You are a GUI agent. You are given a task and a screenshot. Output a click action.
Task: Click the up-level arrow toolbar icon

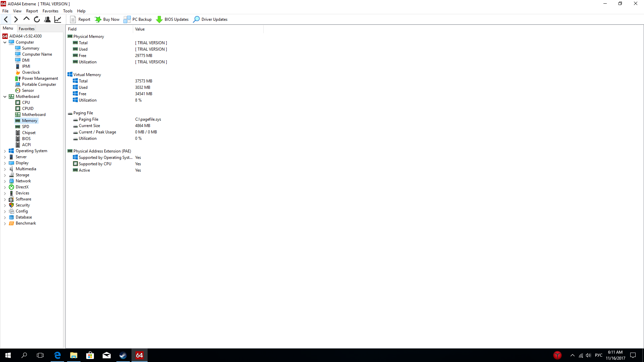click(26, 19)
